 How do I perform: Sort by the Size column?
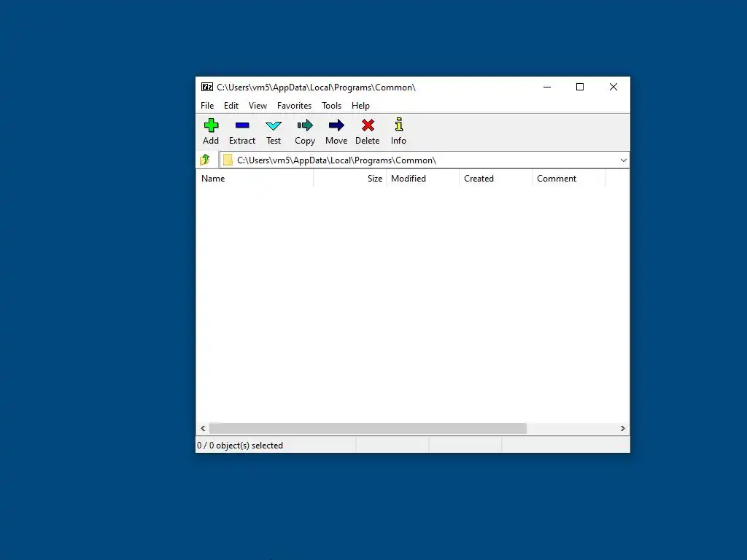349,179
